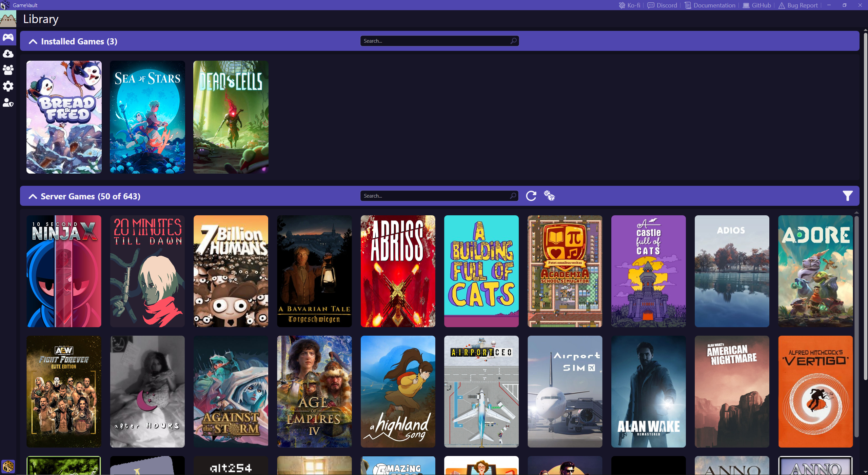Open the filter funnel icon
This screenshot has height=475, width=868.
847,196
